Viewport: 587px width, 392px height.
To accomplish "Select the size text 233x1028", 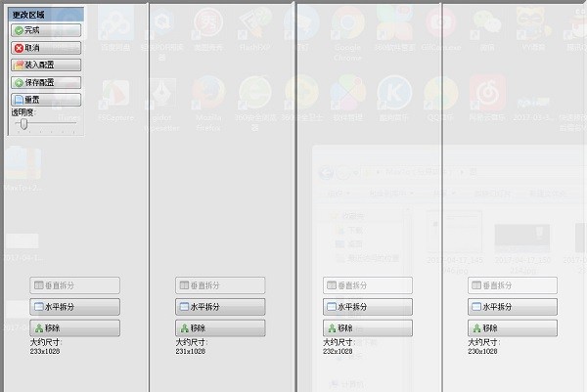I will click(x=45, y=351).
